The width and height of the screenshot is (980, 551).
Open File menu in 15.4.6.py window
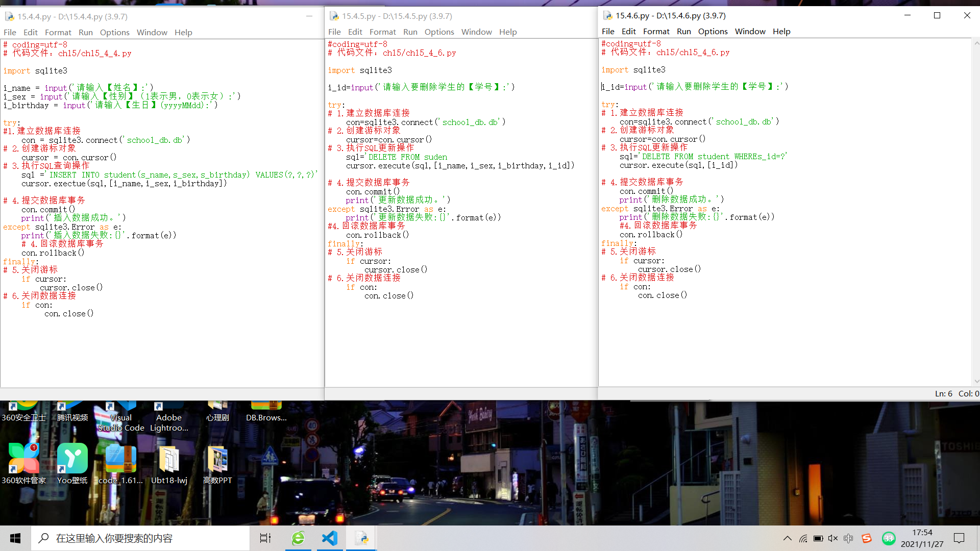(608, 32)
